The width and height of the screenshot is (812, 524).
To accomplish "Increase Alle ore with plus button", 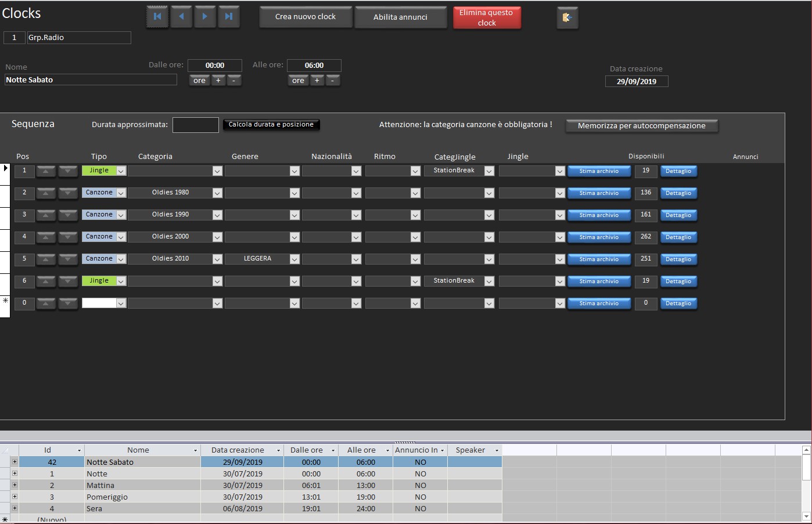I will click(x=317, y=81).
